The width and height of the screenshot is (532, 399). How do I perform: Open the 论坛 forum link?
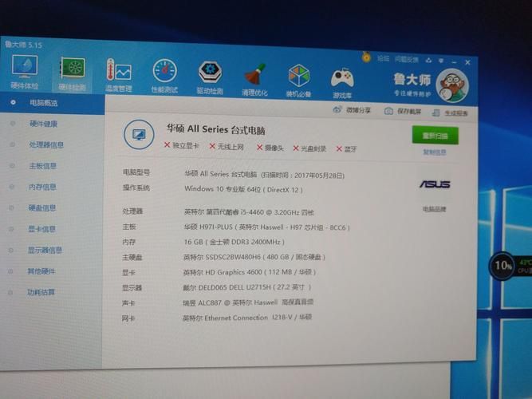(x=383, y=58)
